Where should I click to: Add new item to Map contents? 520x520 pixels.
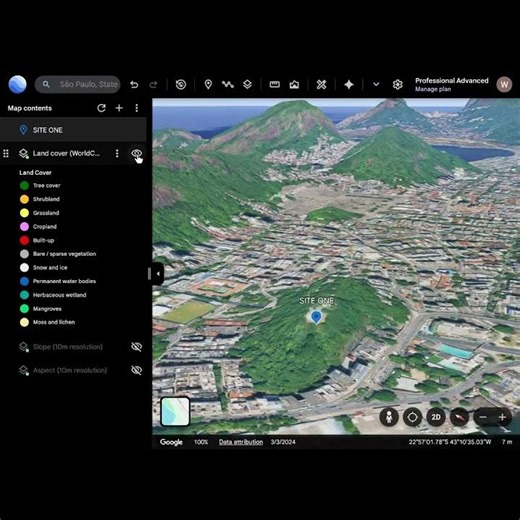click(x=119, y=108)
